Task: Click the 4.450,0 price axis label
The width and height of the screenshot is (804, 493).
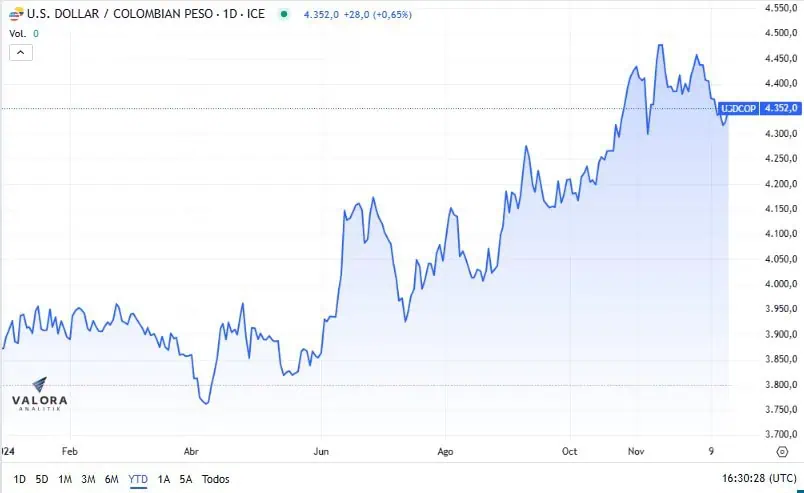Action: click(781, 58)
